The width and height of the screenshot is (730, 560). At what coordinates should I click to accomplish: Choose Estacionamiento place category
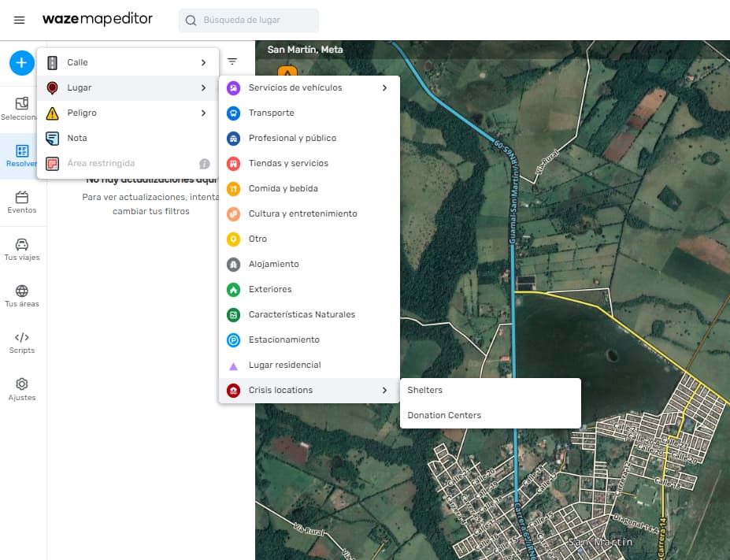283,339
